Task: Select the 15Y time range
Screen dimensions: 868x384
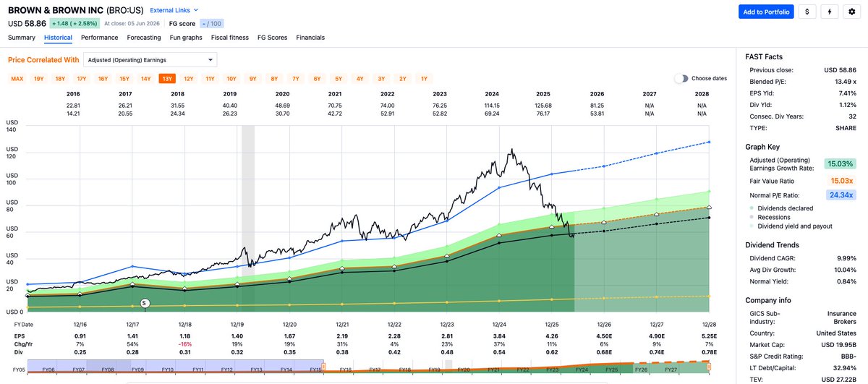Action: pyautogui.click(x=124, y=78)
